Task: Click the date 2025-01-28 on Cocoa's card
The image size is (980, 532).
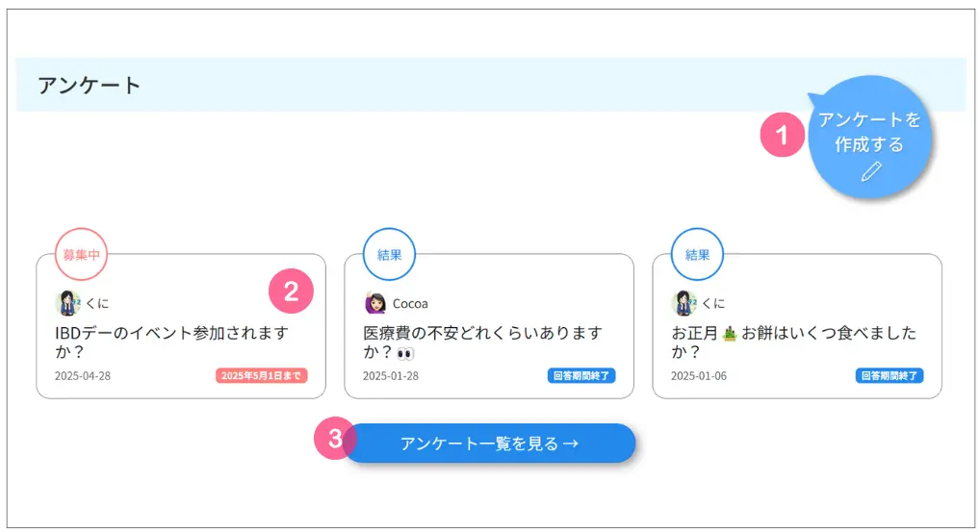Action: (x=391, y=376)
